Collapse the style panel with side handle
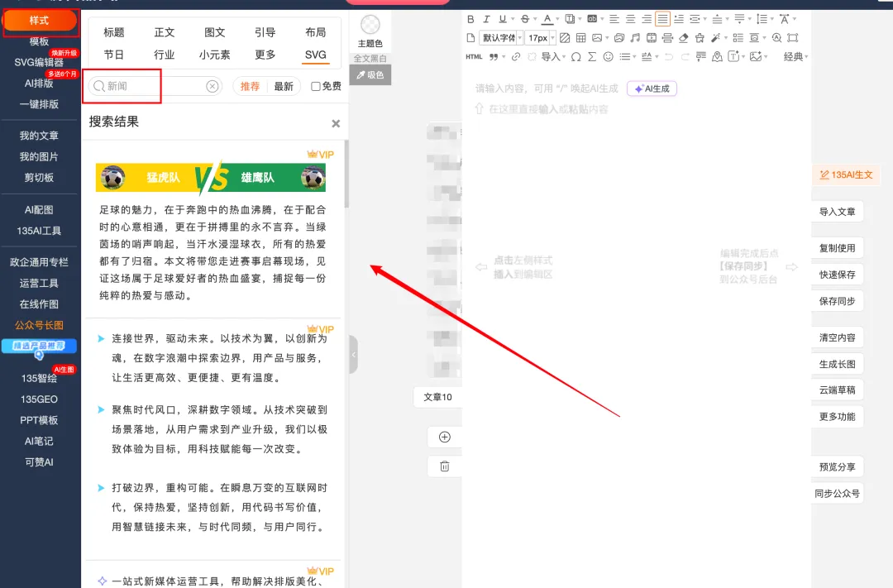Image resolution: width=893 pixels, height=588 pixels. coord(354,355)
